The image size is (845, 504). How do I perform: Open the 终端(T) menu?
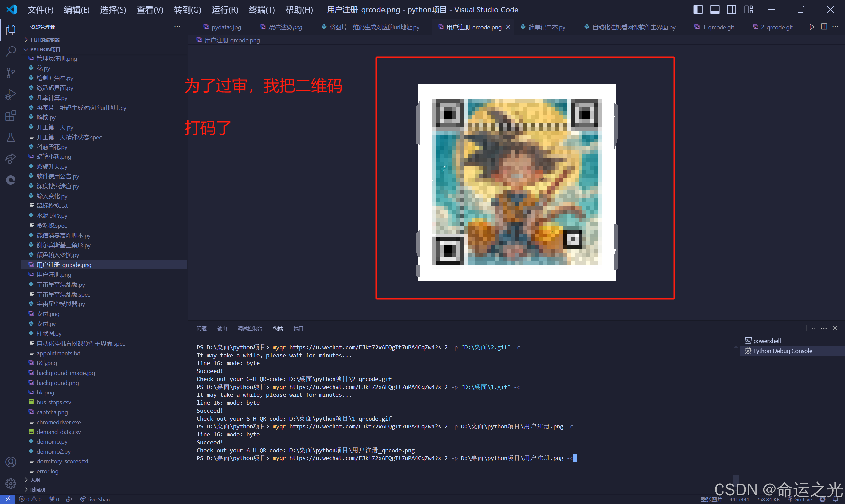262,10
